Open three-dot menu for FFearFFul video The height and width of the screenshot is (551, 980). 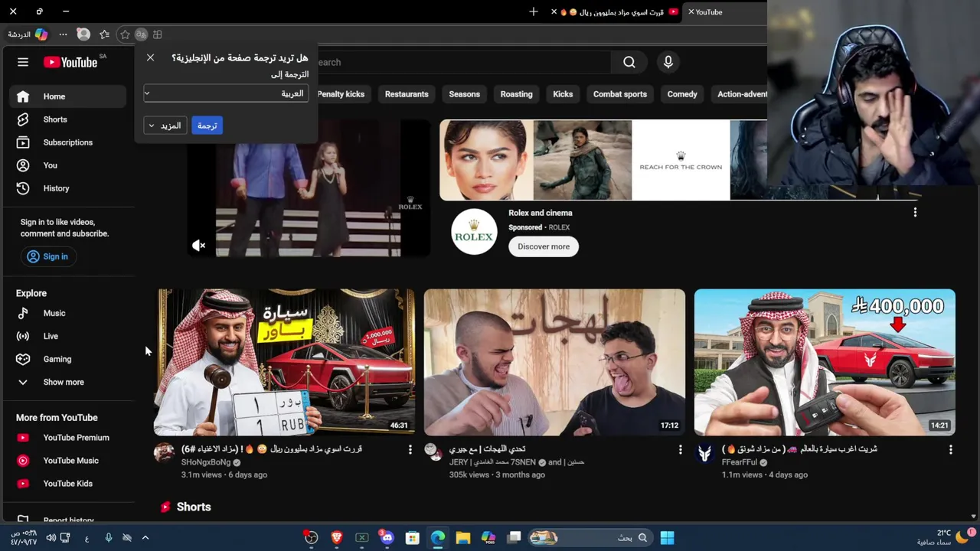click(950, 450)
